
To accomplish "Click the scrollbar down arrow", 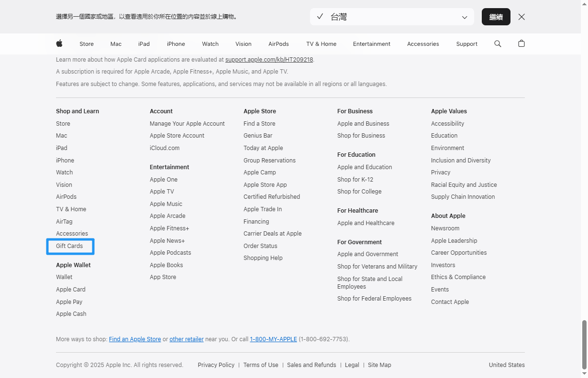I will pos(584,374).
